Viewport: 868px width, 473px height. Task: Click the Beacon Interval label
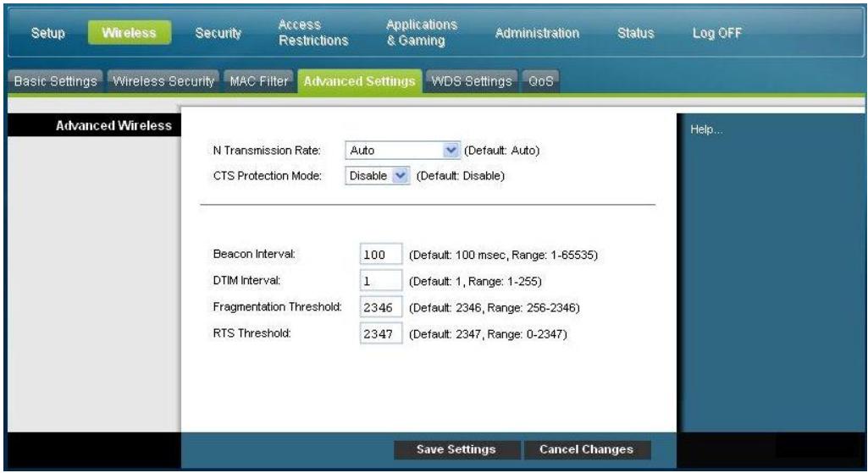coord(254,254)
